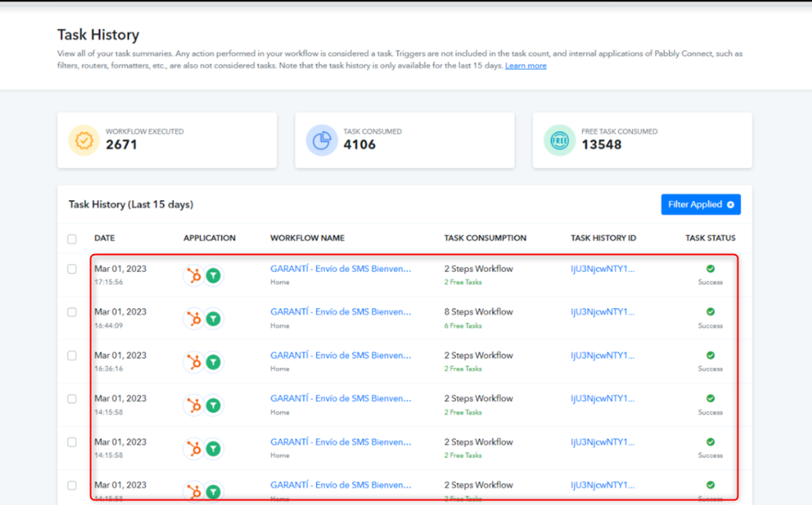
Task: Open the 8 Steps Workflow's name link
Action: [340, 311]
